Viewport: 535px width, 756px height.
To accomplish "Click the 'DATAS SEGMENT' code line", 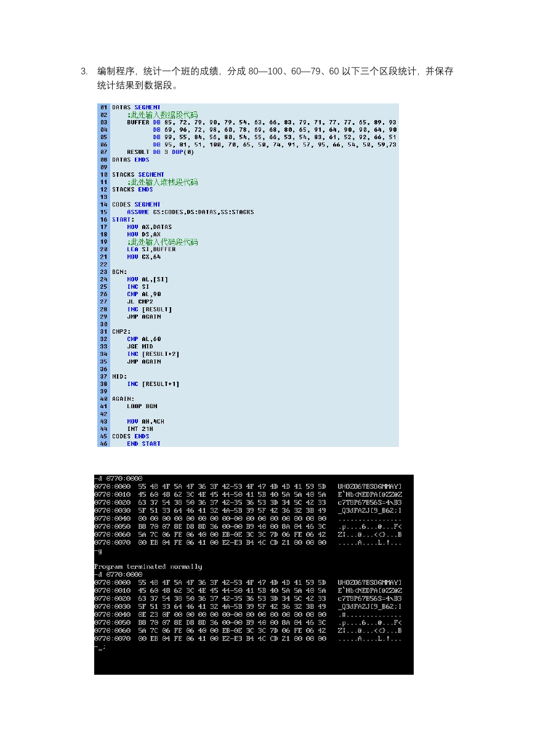I will click(x=136, y=107).
